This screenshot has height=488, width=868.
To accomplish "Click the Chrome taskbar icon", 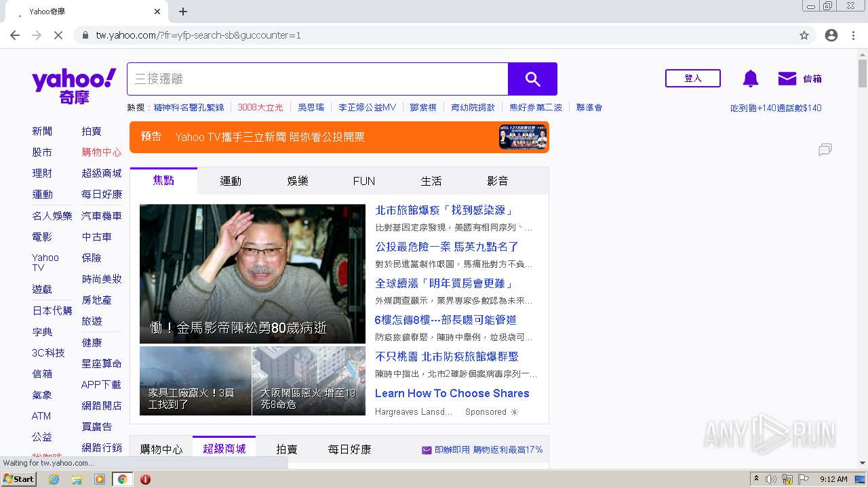I will [122, 479].
